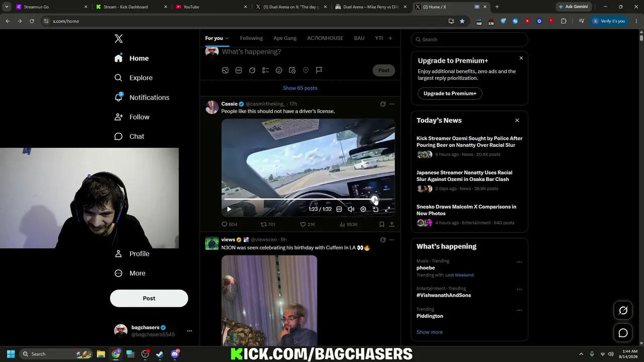Image resolution: width=644 pixels, height=362 pixels.
Task: Click the flag icon in composer toolbar
Action: (319, 70)
